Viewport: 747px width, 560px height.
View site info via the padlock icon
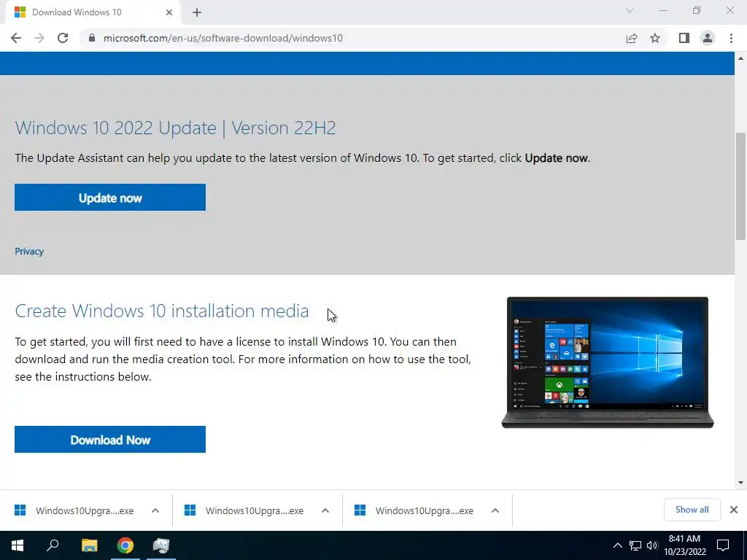coord(92,38)
